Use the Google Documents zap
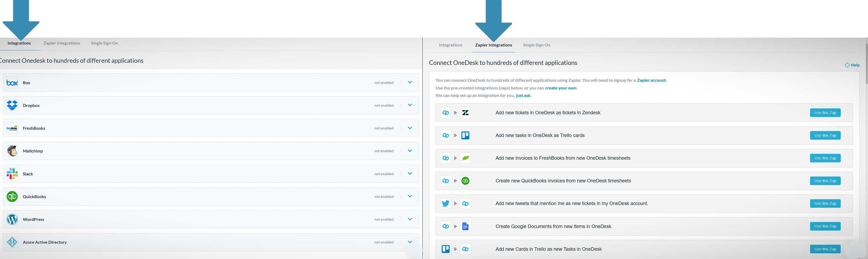 click(825, 226)
